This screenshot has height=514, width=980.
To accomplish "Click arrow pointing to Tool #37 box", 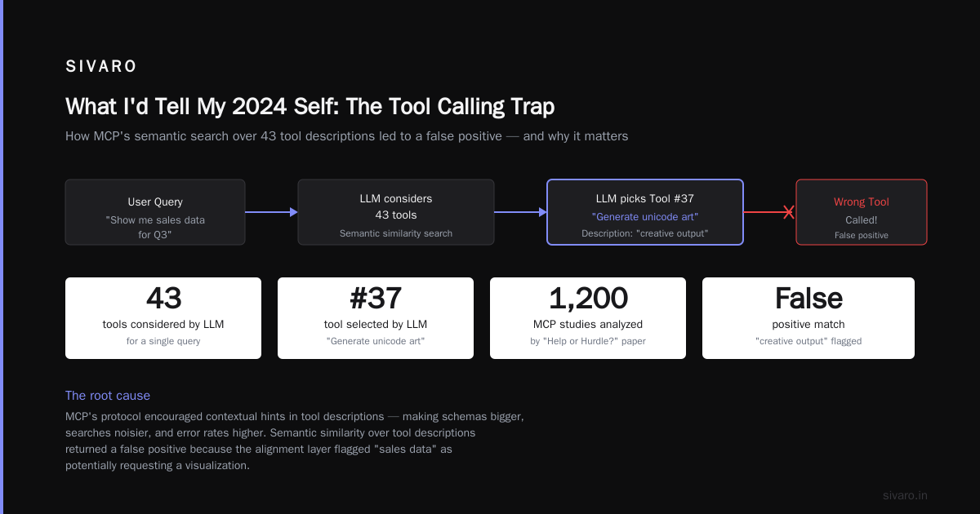I will (x=520, y=212).
